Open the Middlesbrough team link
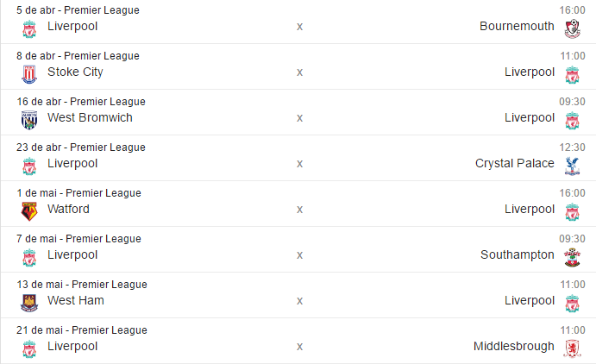596x364 pixels. click(x=514, y=346)
